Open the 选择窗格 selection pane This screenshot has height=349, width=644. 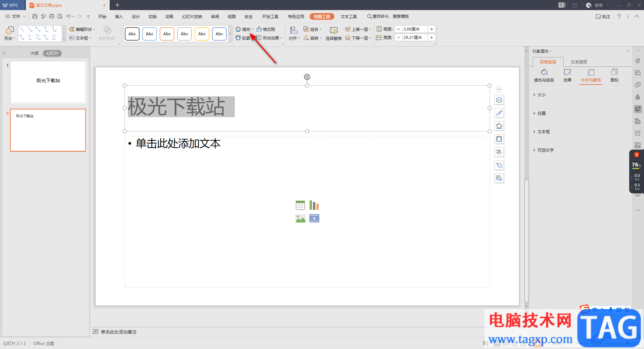click(x=333, y=34)
